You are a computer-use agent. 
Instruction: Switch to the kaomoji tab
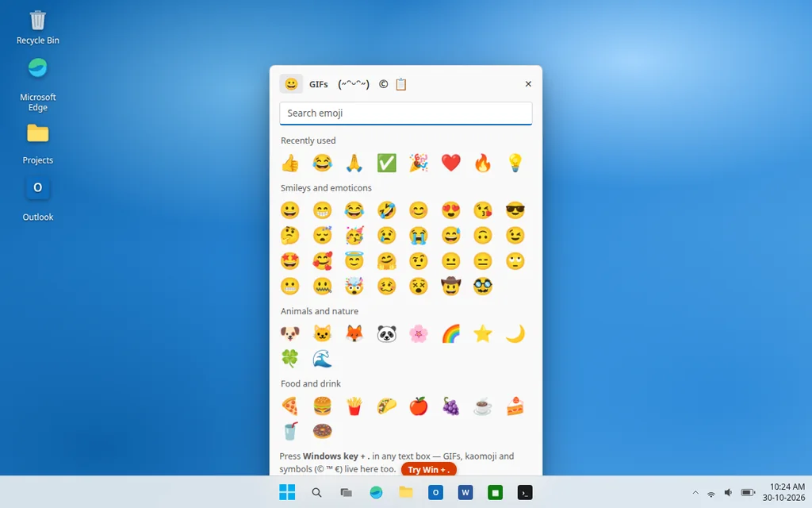click(353, 84)
